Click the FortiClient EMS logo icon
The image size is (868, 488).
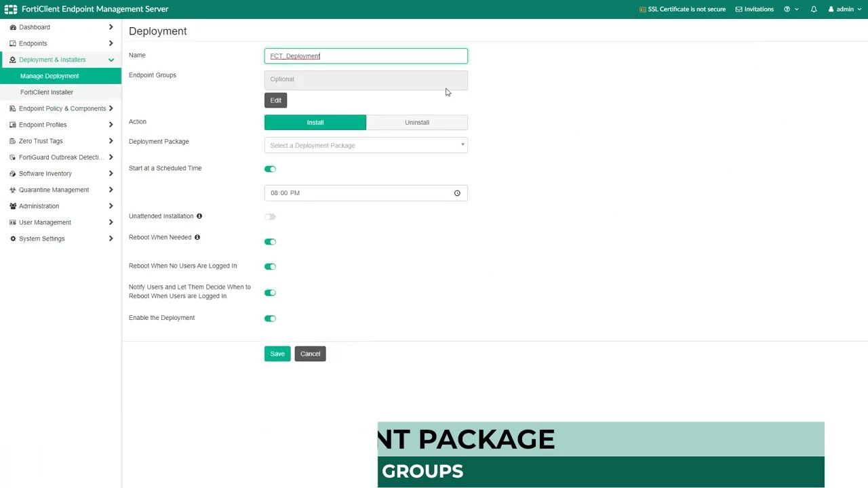[10, 9]
